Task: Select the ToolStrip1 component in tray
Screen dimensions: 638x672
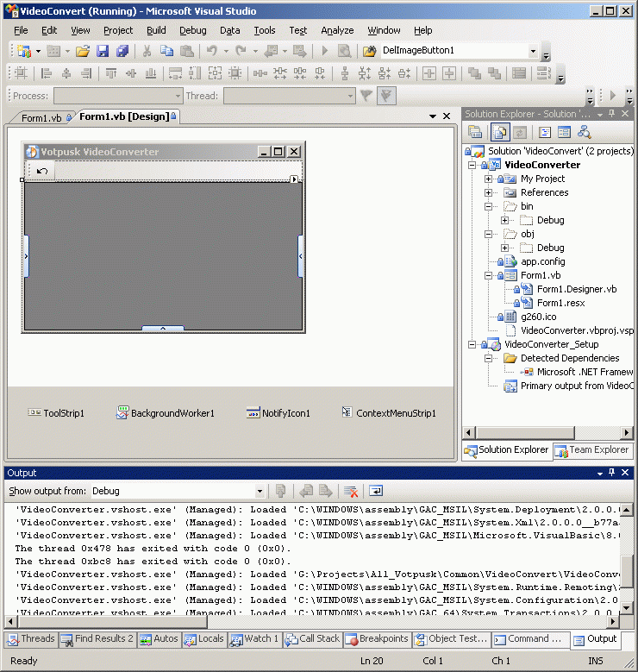Action: tap(56, 413)
